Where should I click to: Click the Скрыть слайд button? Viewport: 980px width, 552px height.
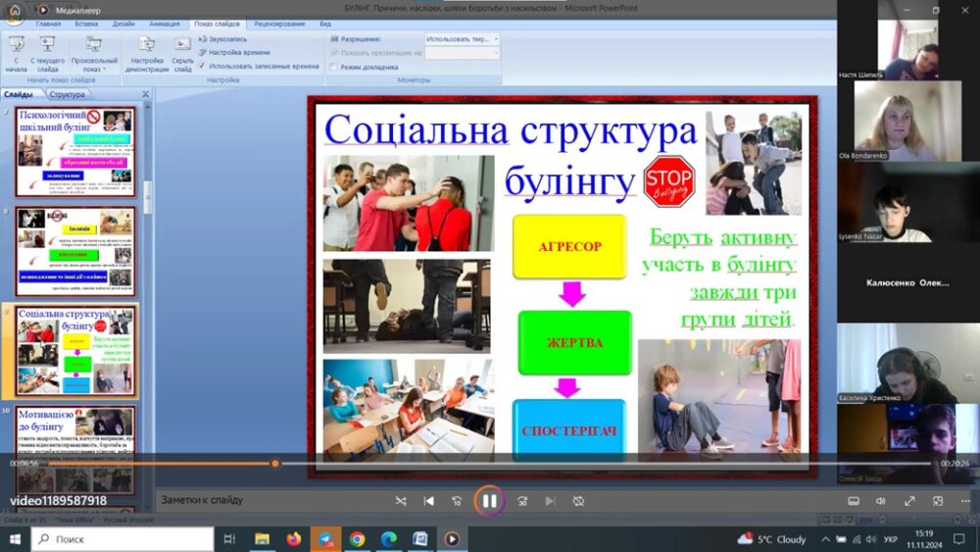coord(182,54)
